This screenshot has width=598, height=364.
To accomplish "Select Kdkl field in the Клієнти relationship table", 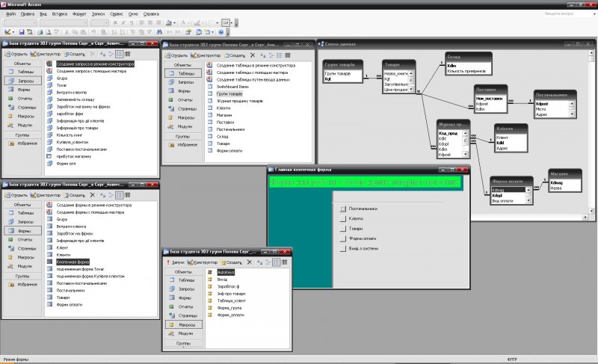I will click(x=500, y=143).
